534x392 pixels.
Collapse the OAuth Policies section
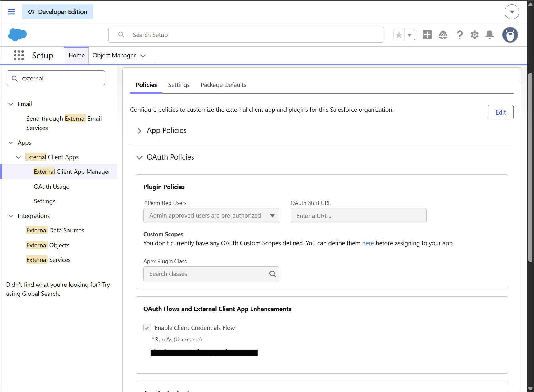(139, 157)
